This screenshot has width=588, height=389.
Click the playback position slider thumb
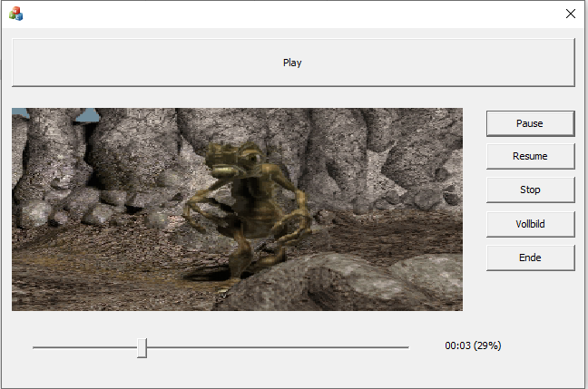142,348
